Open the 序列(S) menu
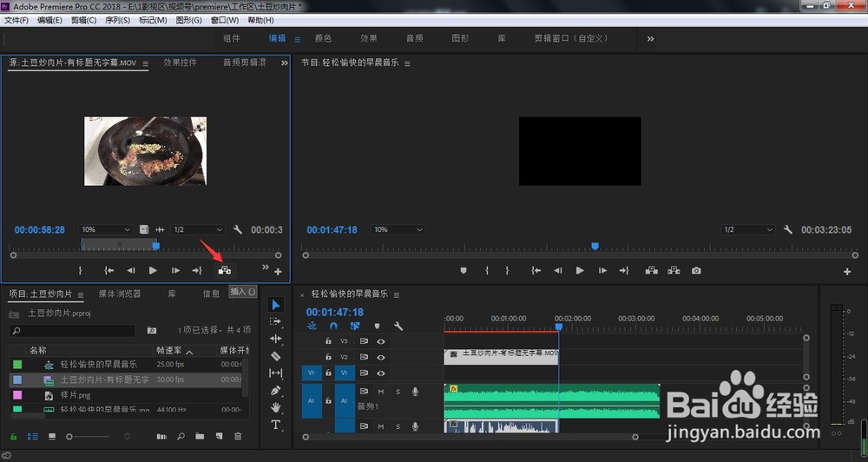 pyautogui.click(x=117, y=20)
